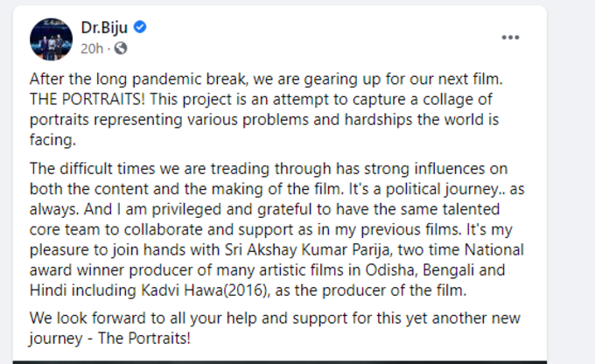Click the dark image strip below the post
The height and width of the screenshot is (364, 595).
pyautogui.click(x=280, y=362)
